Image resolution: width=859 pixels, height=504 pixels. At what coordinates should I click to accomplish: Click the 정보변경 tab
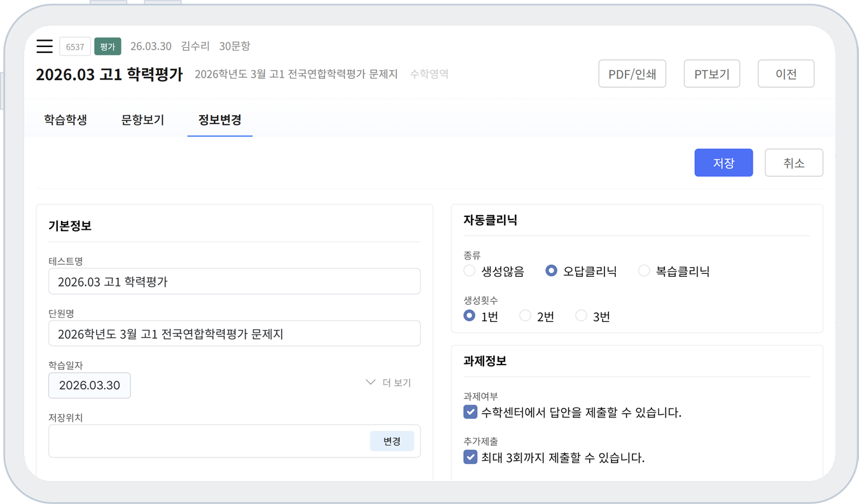tap(220, 120)
